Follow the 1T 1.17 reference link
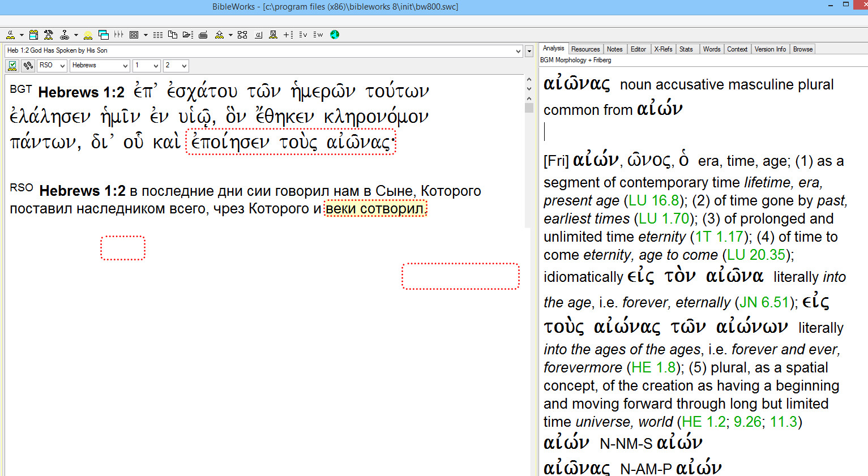The height and width of the screenshot is (476, 868). [719, 237]
